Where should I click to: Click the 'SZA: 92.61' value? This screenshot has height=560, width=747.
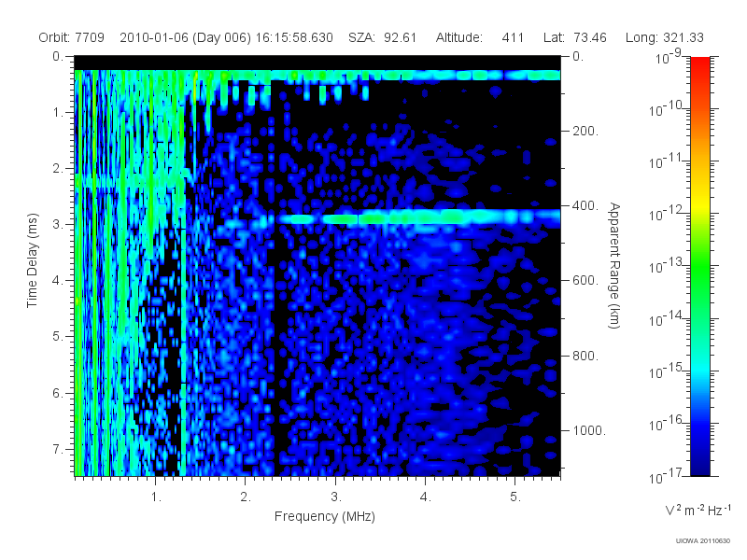(383, 37)
